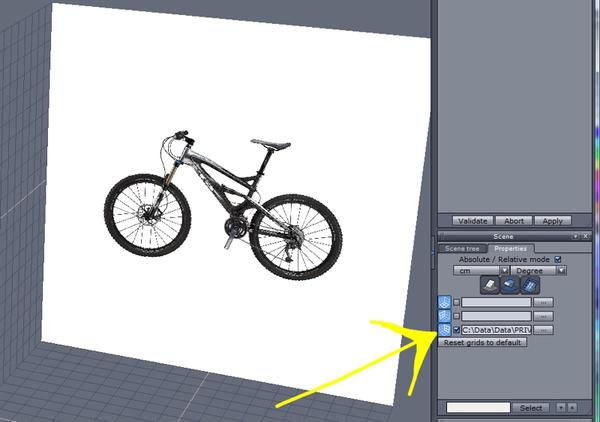Enable the second grid image checkbox
Viewport: 600px width, 422px height.
click(x=456, y=316)
